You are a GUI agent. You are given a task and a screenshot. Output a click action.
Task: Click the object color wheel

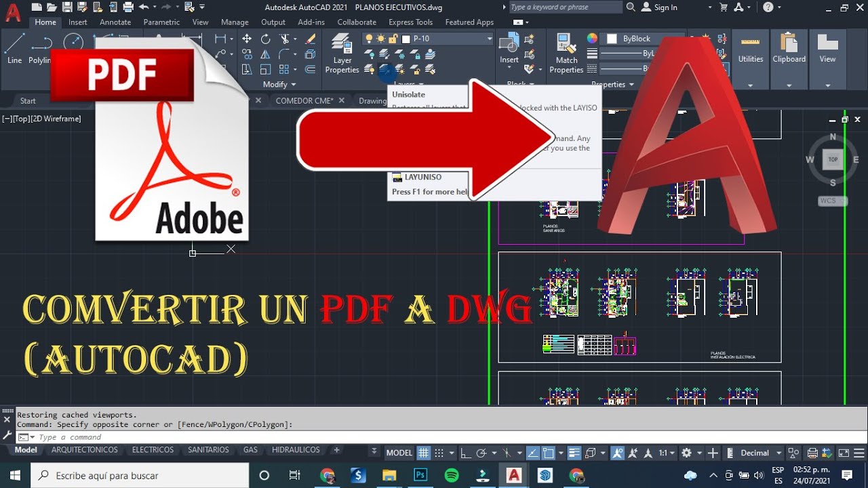coord(592,39)
